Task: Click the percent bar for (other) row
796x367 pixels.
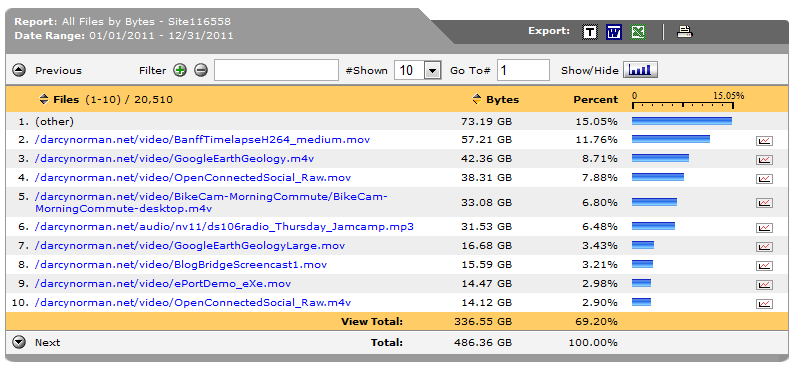Action: (x=682, y=121)
